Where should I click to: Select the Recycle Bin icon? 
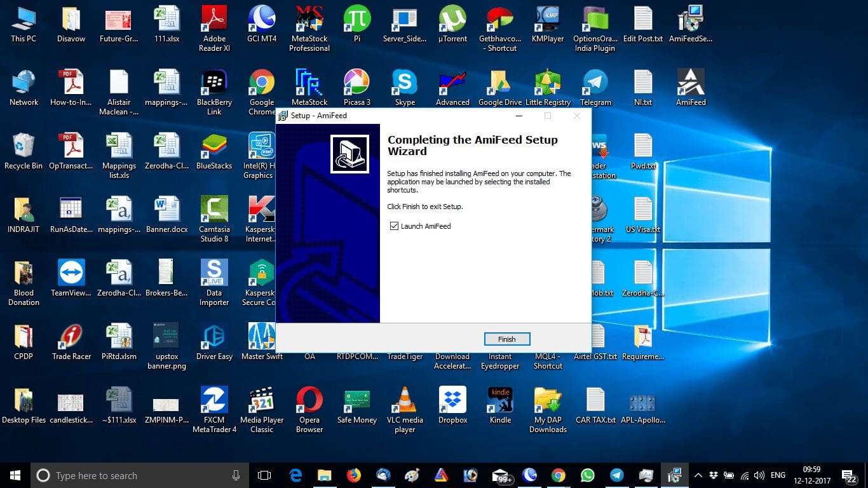pos(24,151)
